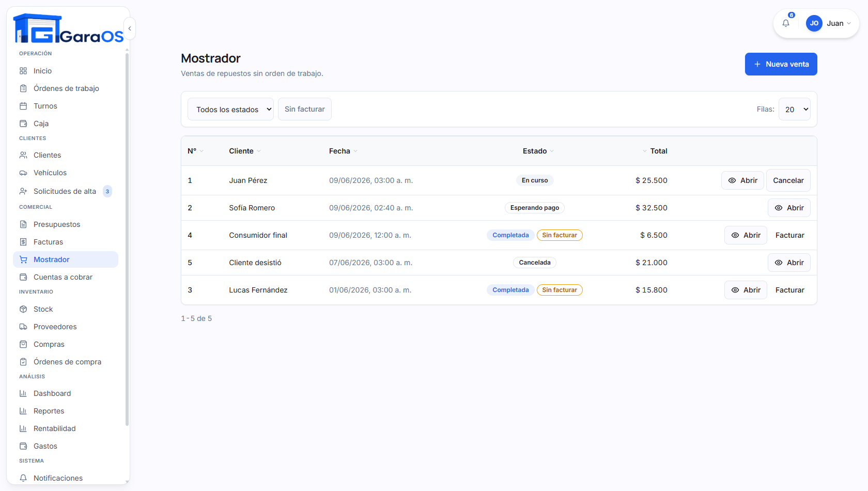Image resolution: width=868 pixels, height=491 pixels.
Task: Click Sin facturar badge in Lucas Fernández row
Action: (560, 290)
